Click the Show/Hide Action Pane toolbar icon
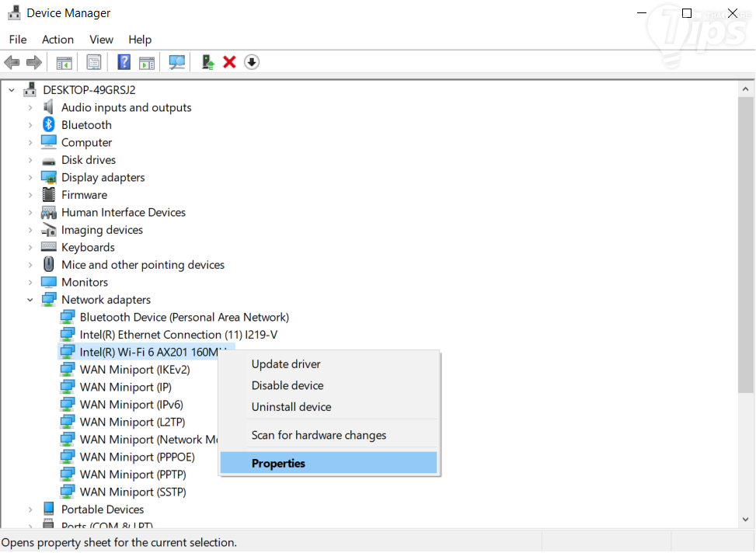Screen dimensions: 756x553 coord(147,62)
